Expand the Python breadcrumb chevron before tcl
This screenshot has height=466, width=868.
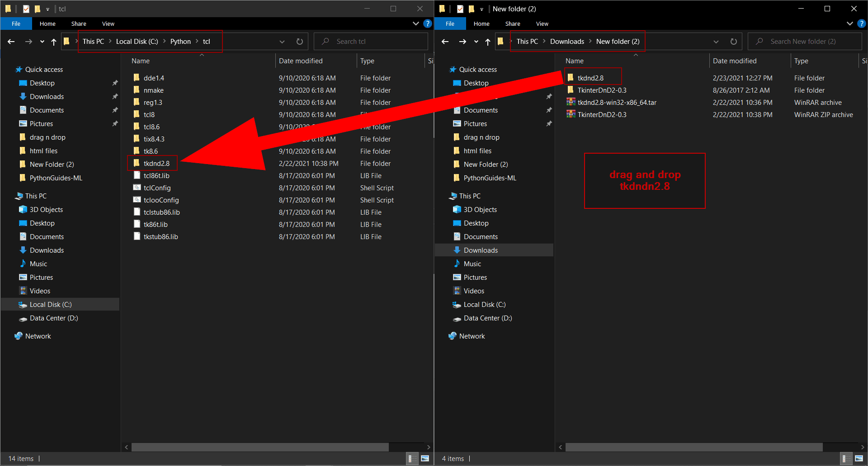click(197, 41)
